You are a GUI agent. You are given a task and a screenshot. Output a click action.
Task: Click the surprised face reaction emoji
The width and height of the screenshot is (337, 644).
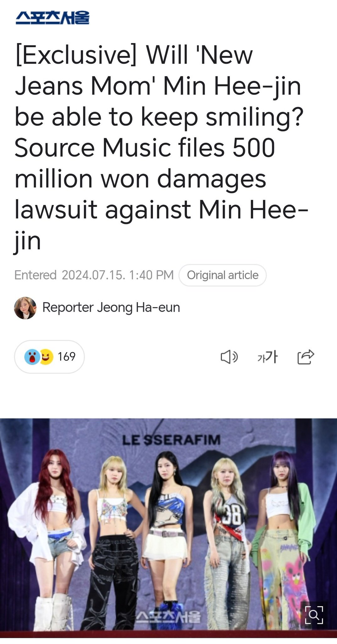point(32,357)
